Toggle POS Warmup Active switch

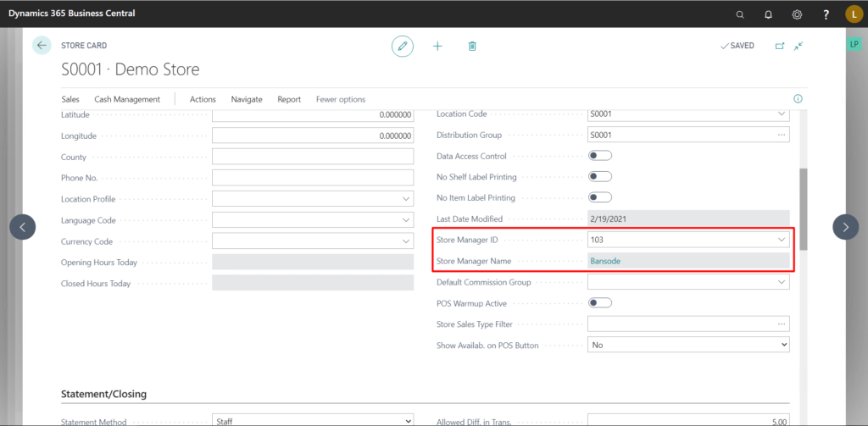coord(599,302)
